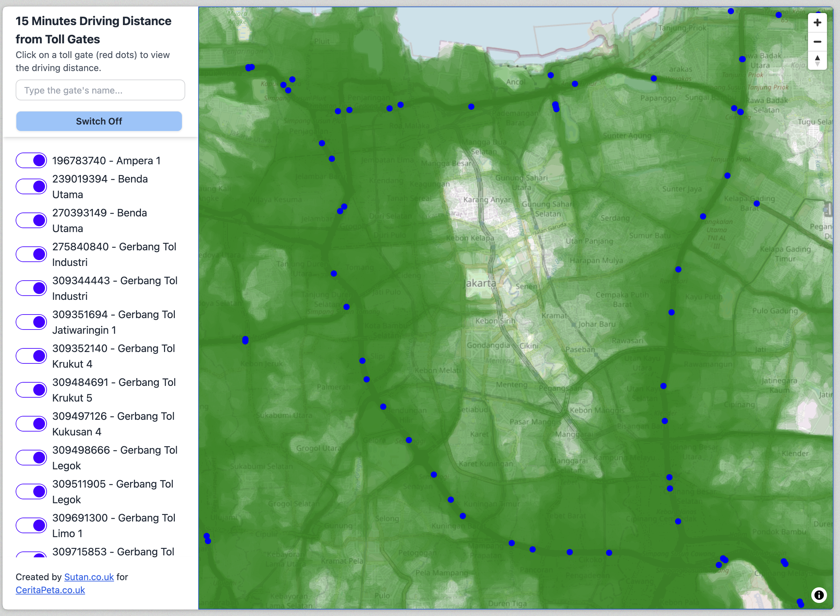The image size is (840, 616).
Task: Open the CeritaPeta.co.uk link
Action: (50, 590)
